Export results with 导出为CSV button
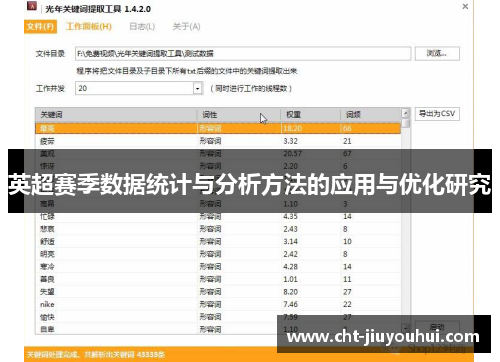The width and height of the screenshot is (500, 362). click(x=437, y=114)
